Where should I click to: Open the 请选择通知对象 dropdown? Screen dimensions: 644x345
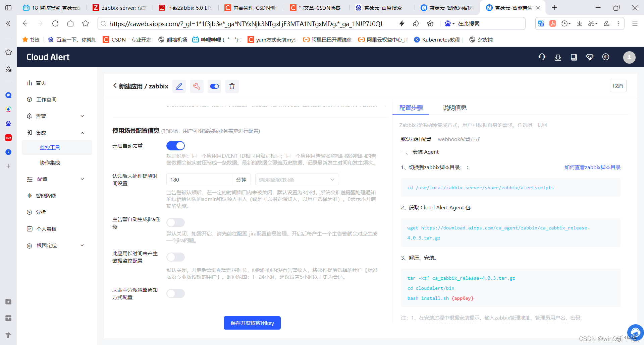(297, 180)
